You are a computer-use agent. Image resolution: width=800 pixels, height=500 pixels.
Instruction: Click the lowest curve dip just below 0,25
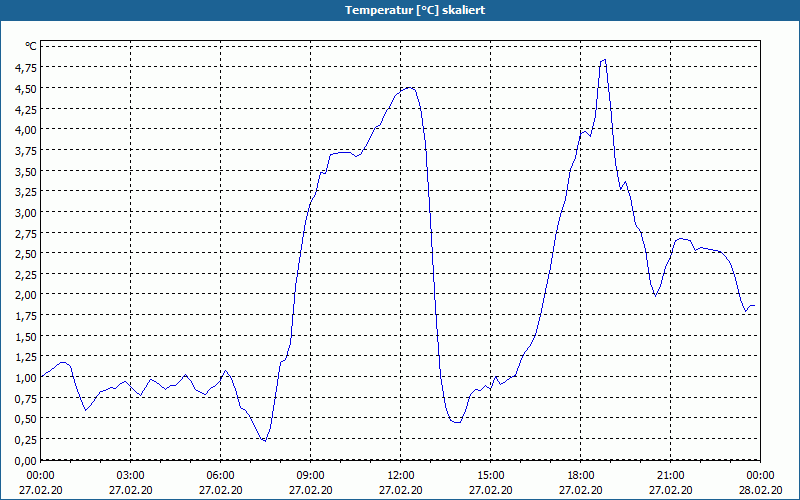click(x=265, y=441)
